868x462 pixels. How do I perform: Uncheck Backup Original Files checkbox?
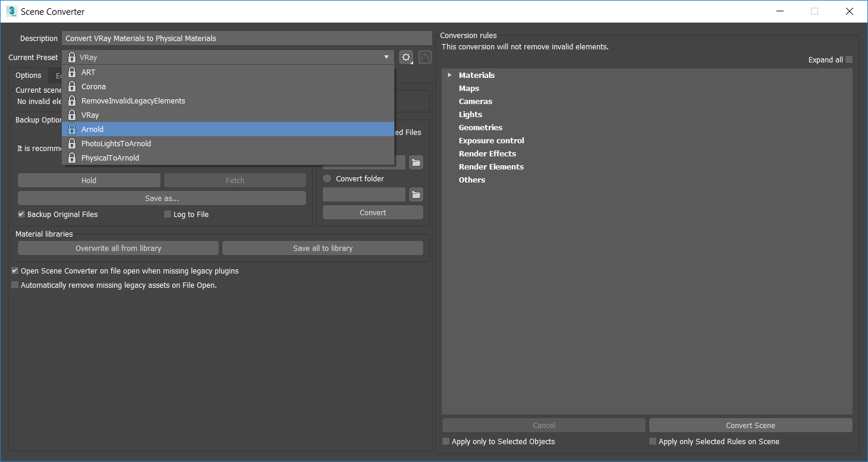click(21, 214)
